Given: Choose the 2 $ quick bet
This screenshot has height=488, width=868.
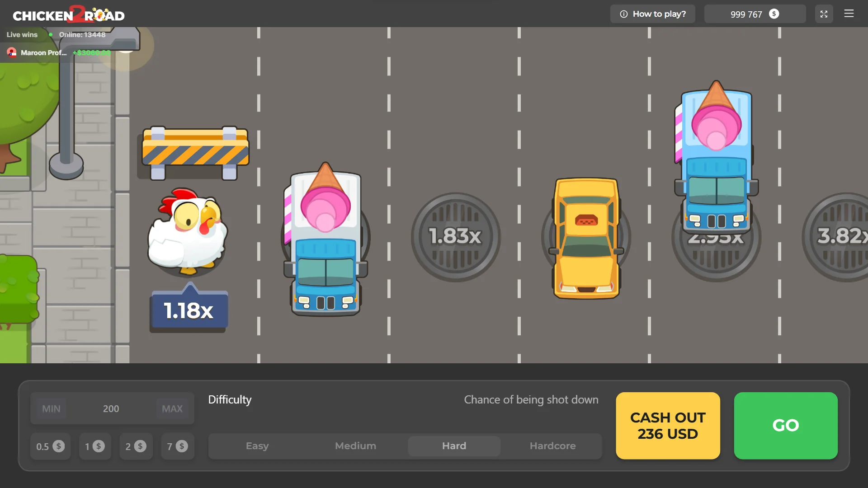Looking at the screenshot, I should click(136, 446).
